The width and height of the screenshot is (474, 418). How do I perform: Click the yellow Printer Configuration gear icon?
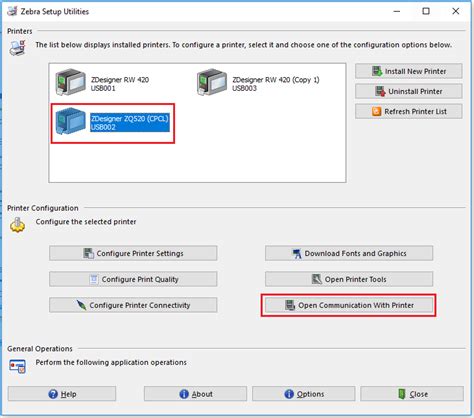[x=17, y=225]
